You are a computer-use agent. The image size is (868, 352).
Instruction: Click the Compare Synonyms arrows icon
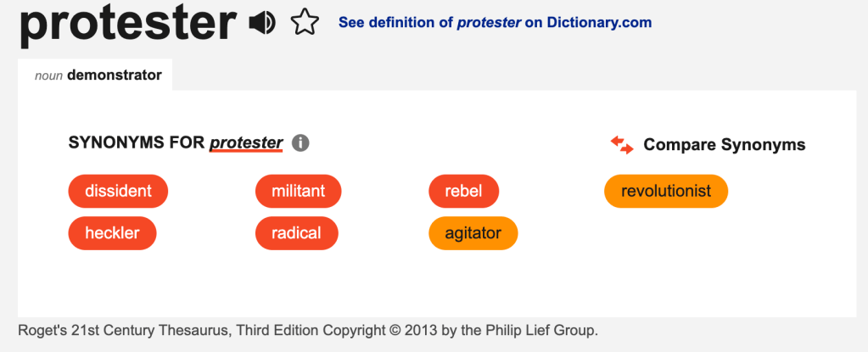[622, 145]
